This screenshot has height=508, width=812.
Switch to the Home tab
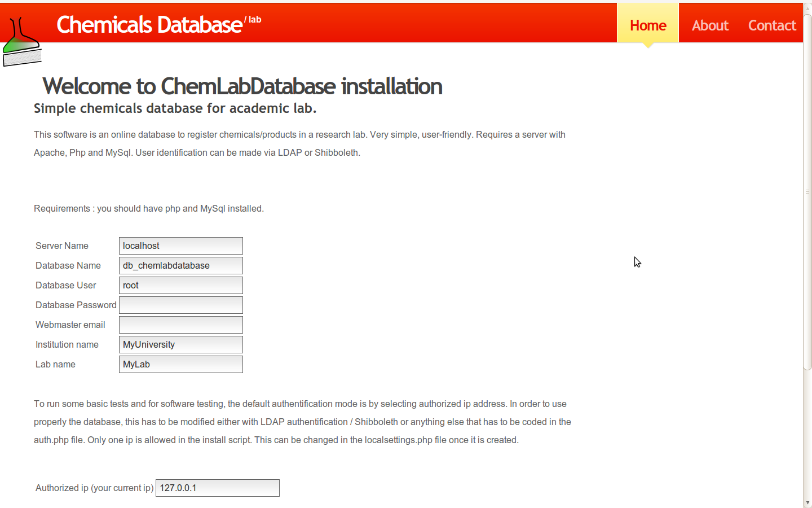[x=647, y=25]
